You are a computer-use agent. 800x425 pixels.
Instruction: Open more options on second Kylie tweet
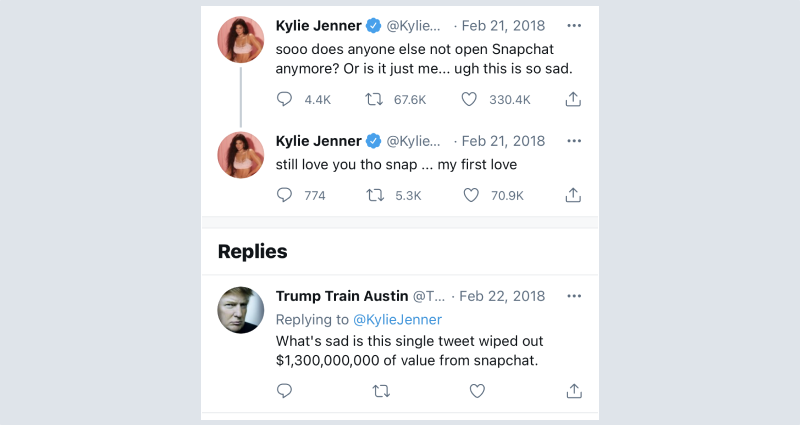click(574, 141)
